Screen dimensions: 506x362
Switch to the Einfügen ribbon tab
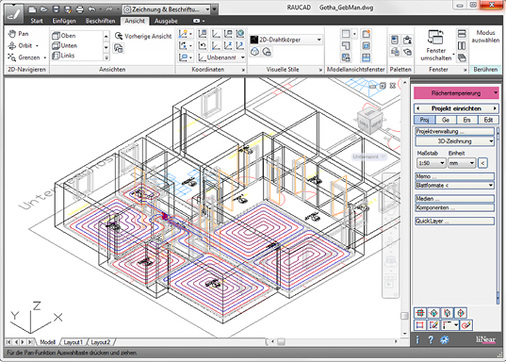click(64, 21)
